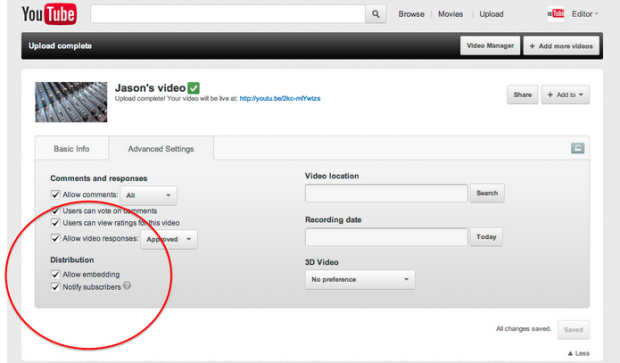Open the Editor account avatar icon
620x363 pixels.
[x=556, y=14]
